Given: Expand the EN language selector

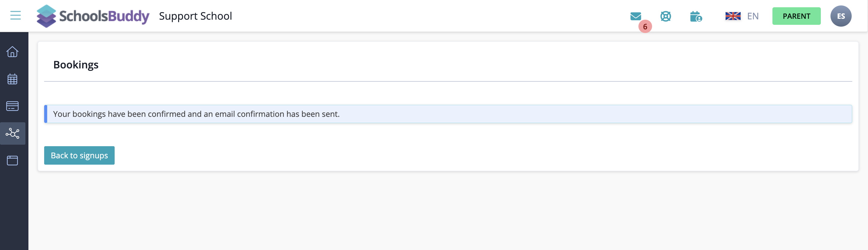Looking at the screenshot, I should (752, 16).
